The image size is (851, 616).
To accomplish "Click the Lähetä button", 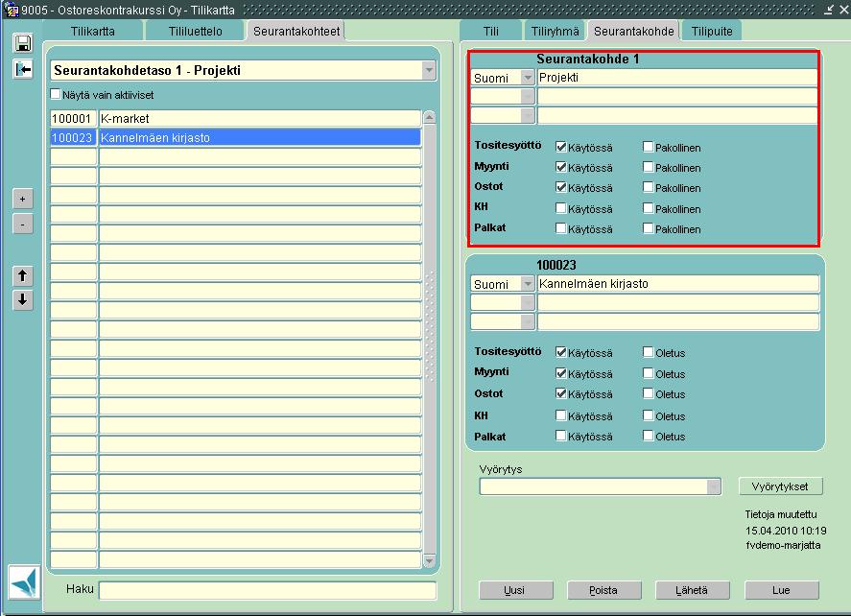I will point(693,590).
